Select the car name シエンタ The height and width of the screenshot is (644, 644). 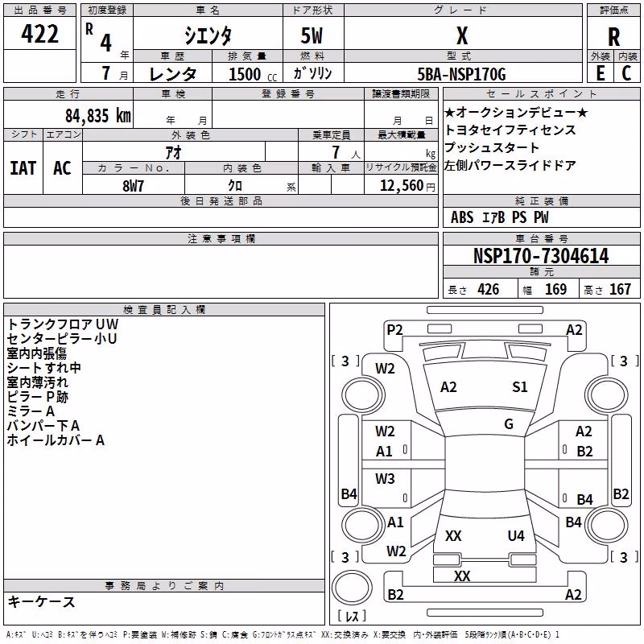click(x=208, y=35)
